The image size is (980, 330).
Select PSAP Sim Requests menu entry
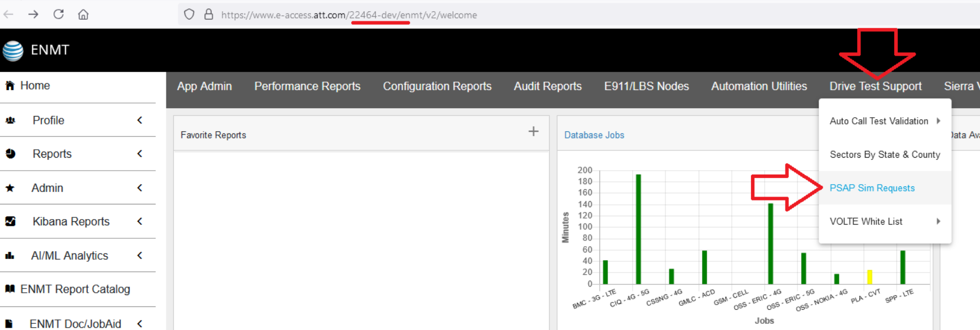click(872, 188)
